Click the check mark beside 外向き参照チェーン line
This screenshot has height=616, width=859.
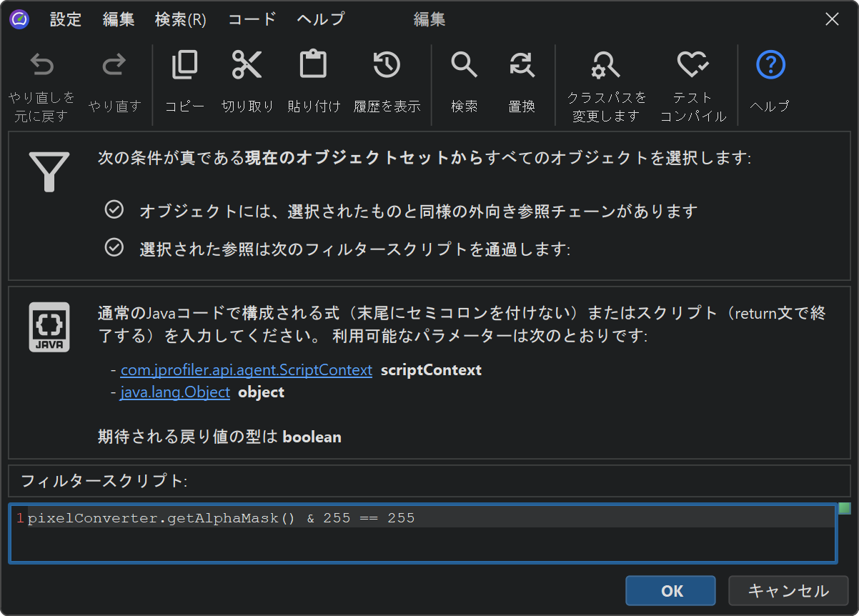(x=114, y=210)
